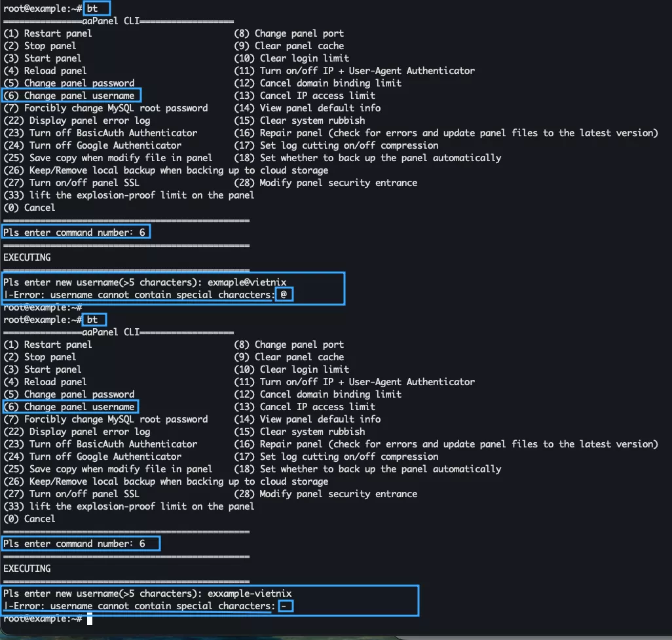Click the highlighted '@' error character
This screenshot has height=640, width=672.
pyautogui.click(x=284, y=295)
